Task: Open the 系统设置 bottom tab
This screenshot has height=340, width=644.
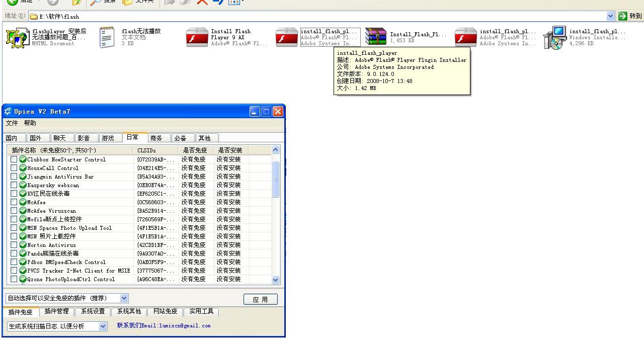Action: (x=93, y=312)
